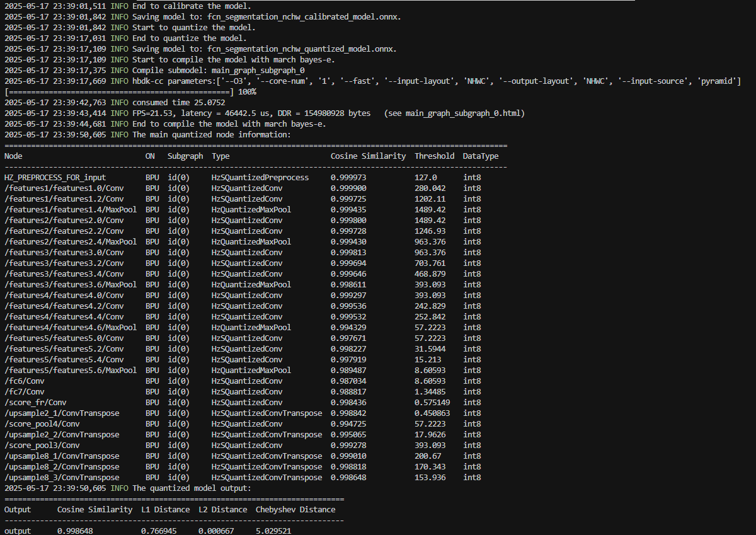Click the DataType column header
The width and height of the screenshot is (756, 535).
(480, 156)
